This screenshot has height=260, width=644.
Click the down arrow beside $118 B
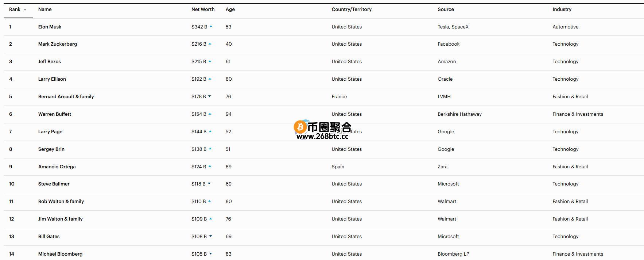tap(209, 184)
